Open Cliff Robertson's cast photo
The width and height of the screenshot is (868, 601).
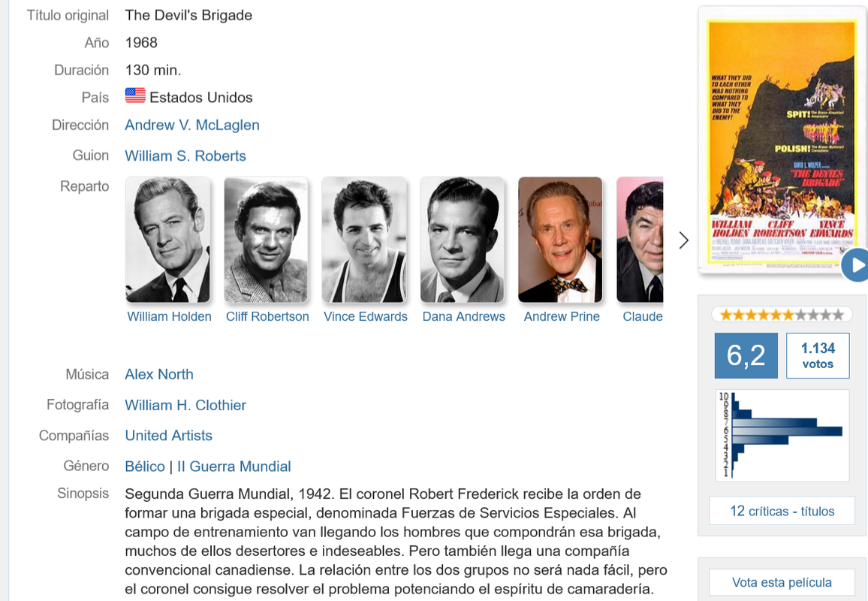[x=267, y=240]
